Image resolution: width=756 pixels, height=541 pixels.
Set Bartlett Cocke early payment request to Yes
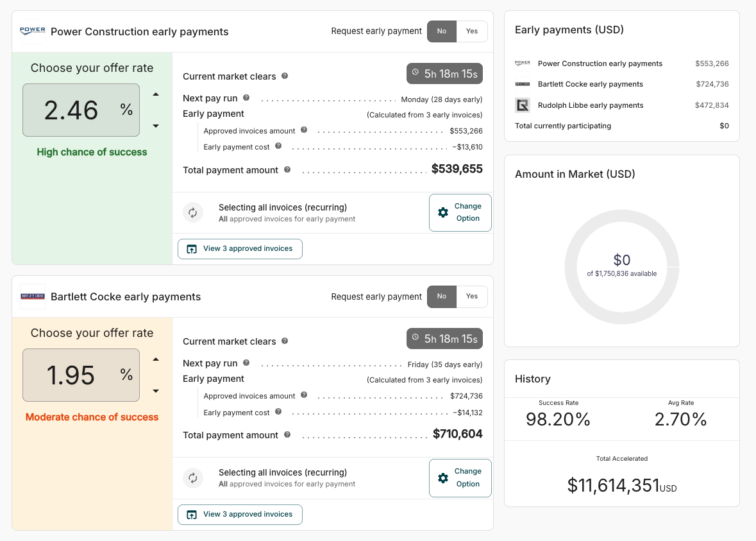(x=472, y=296)
